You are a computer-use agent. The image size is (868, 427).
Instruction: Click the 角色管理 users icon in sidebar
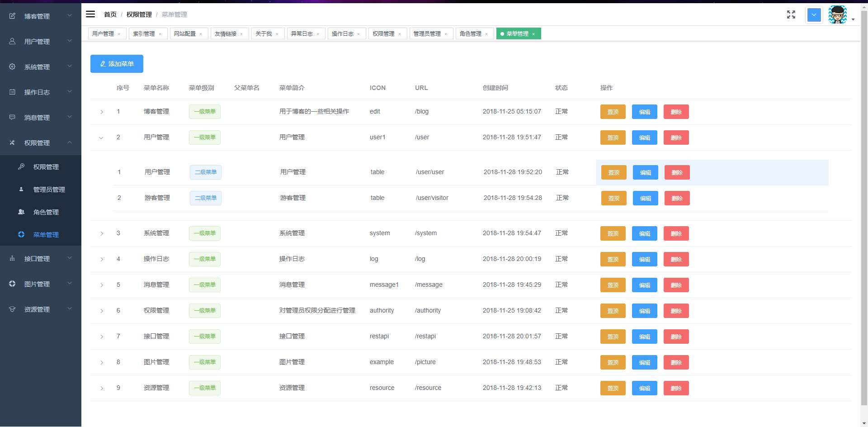click(21, 212)
